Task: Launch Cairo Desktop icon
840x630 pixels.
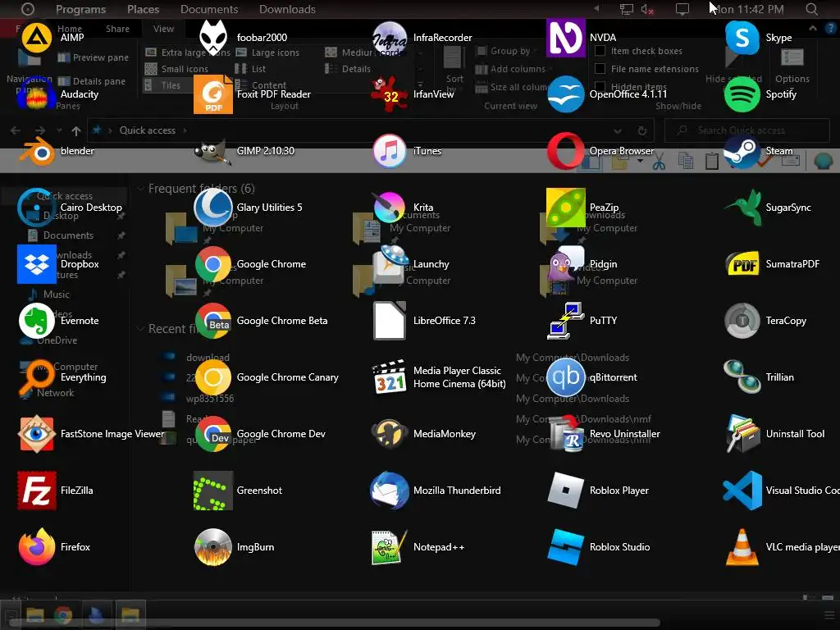Action: tap(36, 208)
